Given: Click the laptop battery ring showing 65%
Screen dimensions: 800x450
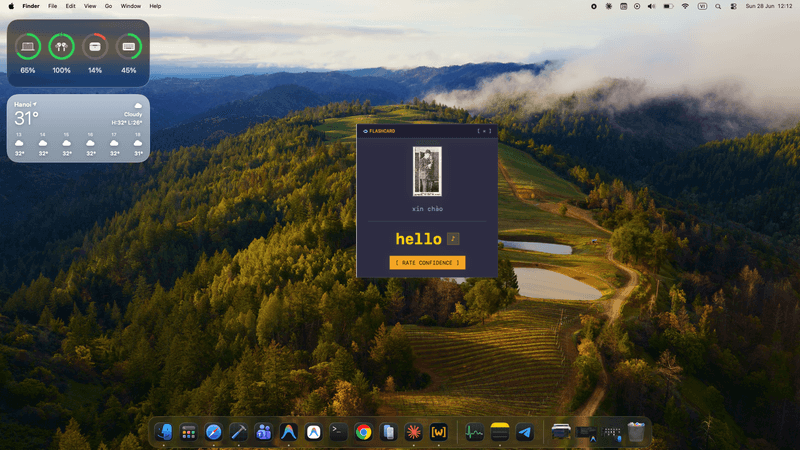Looking at the screenshot, I should 28,47.
